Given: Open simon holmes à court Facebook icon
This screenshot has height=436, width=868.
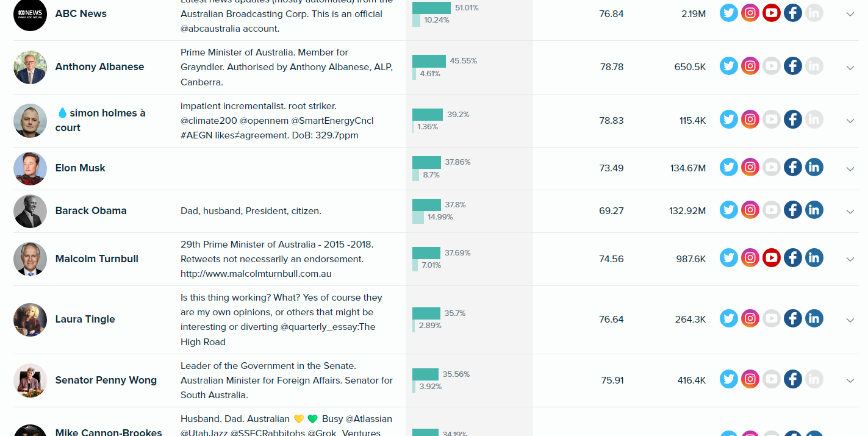Looking at the screenshot, I should 793,120.
